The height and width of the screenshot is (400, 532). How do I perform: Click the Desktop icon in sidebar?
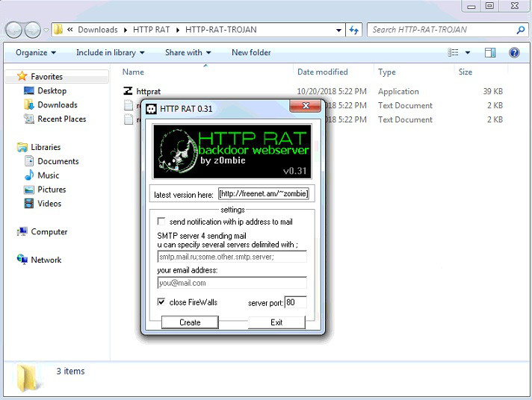tap(29, 90)
